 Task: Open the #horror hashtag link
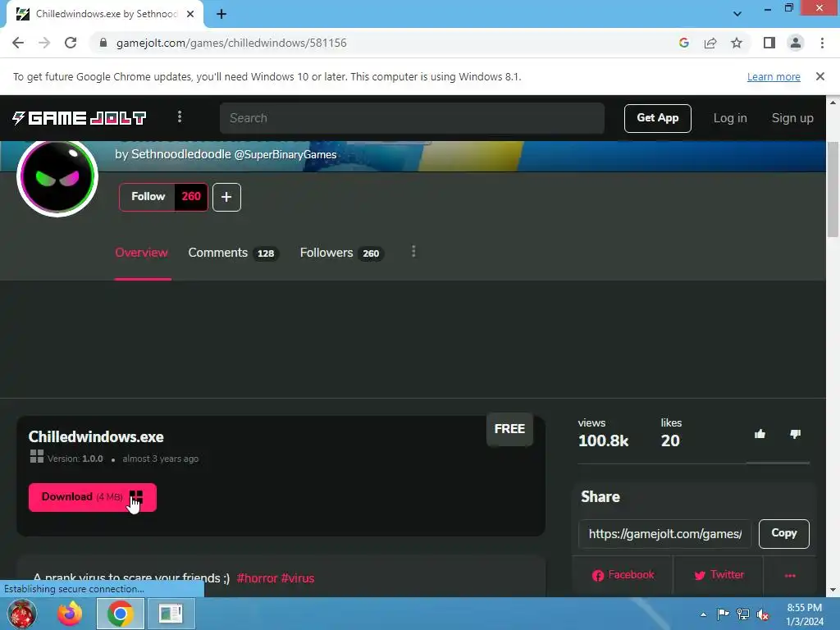coord(257,578)
